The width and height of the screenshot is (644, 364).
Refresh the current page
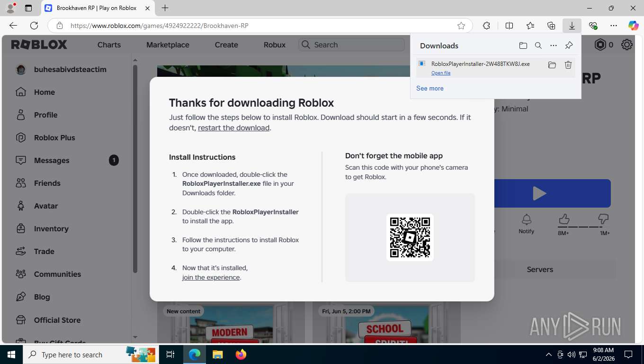(x=34, y=26)
